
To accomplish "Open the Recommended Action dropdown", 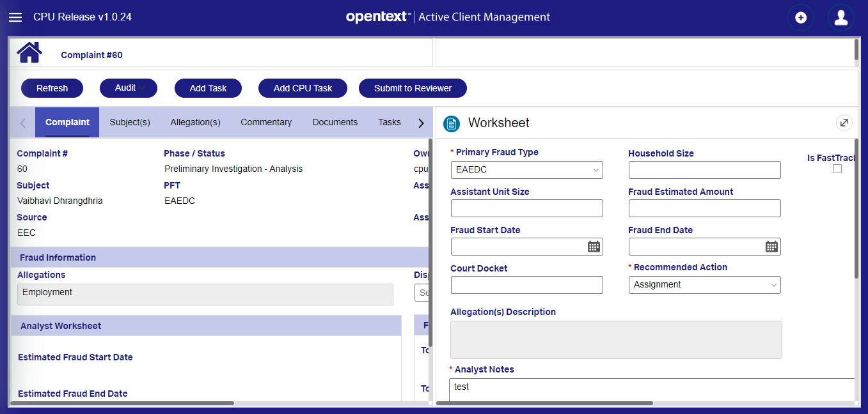I will (x=704, y=285).
